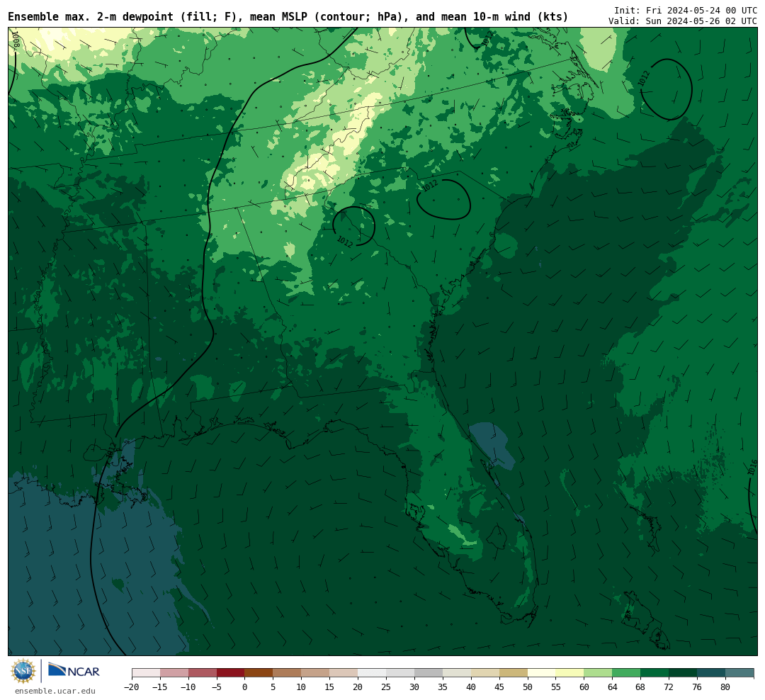765x700 pixels.
Task: Click the dark green swatch between 68 and 72
Action: coord(655,673)
